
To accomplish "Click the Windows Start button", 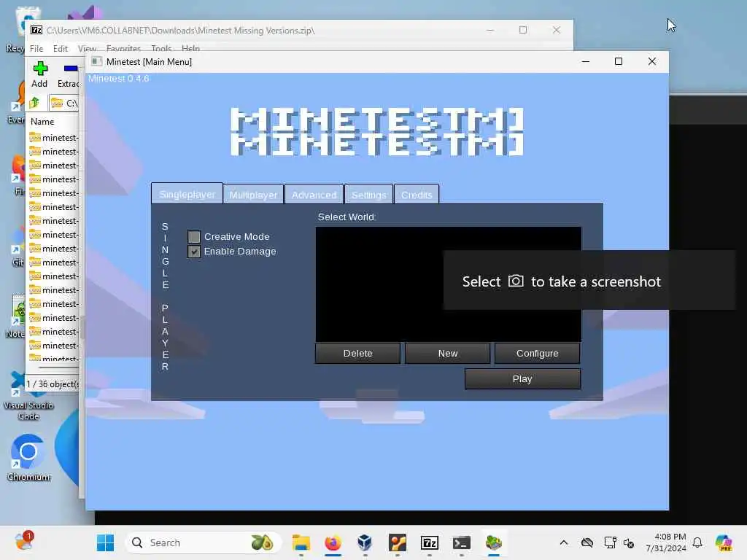I will (x=105, y=542).
